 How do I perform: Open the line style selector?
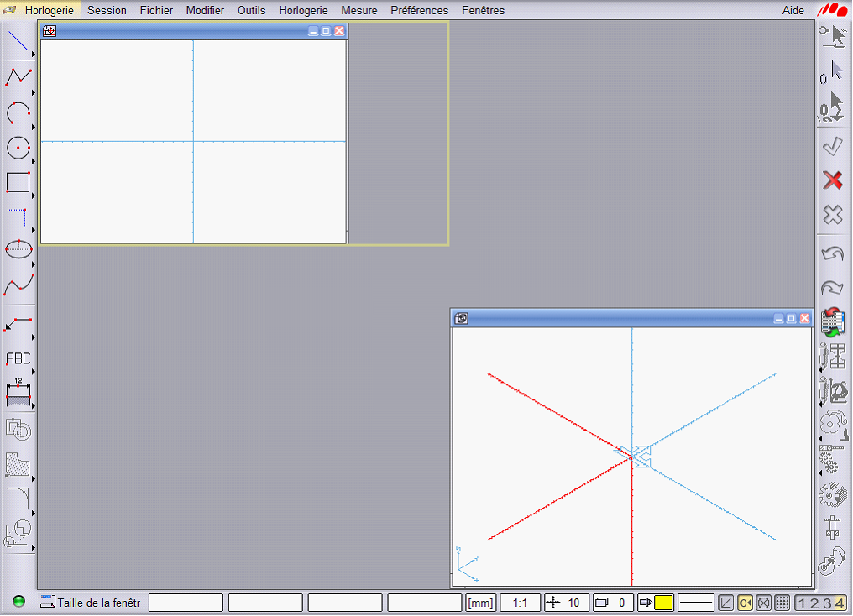pyautogui.click(x=695, y=603)
